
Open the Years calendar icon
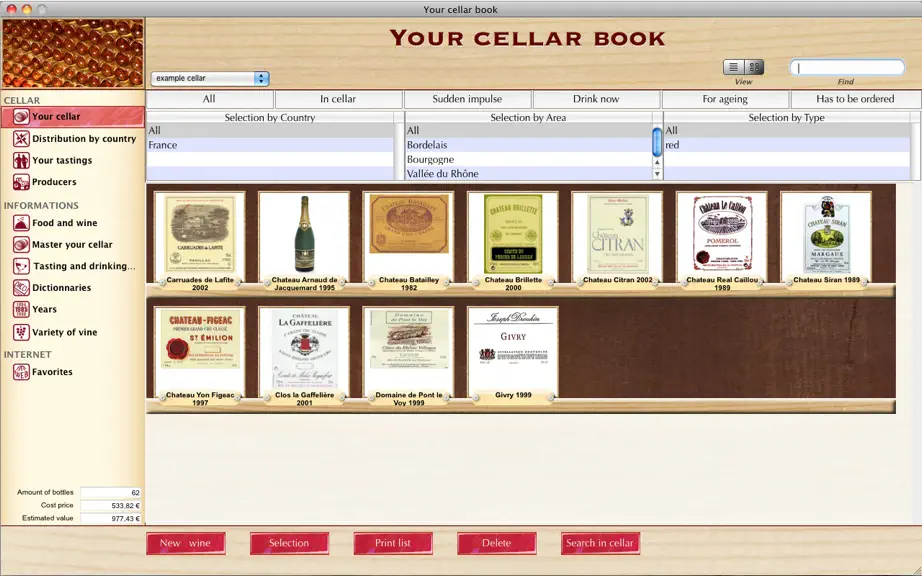[21, 309]
